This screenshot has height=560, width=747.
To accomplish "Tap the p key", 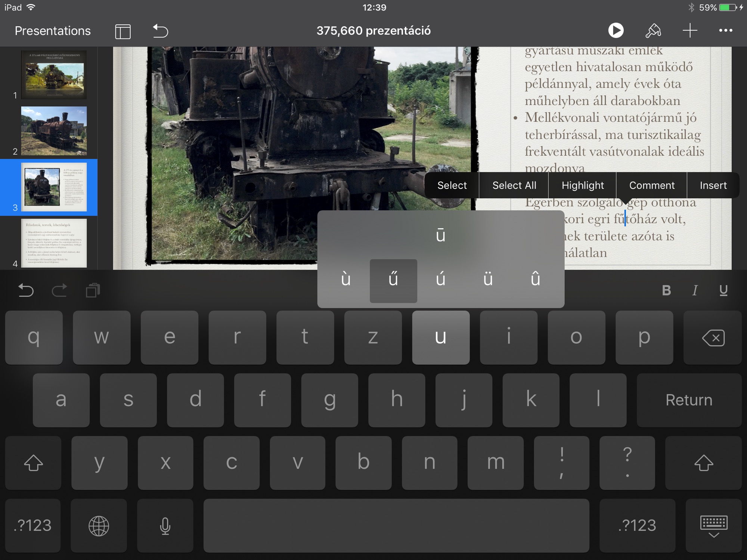I will [x=644, y=337].
